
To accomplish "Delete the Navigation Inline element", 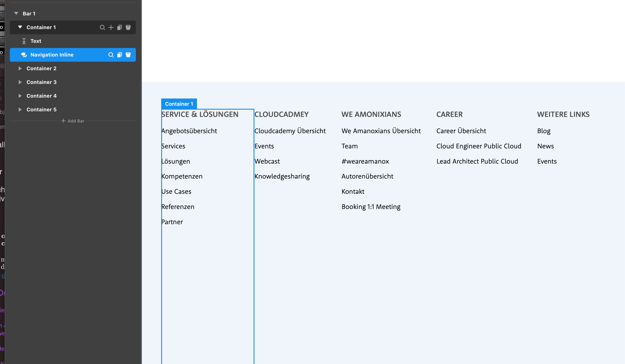I will click(128, 55).
